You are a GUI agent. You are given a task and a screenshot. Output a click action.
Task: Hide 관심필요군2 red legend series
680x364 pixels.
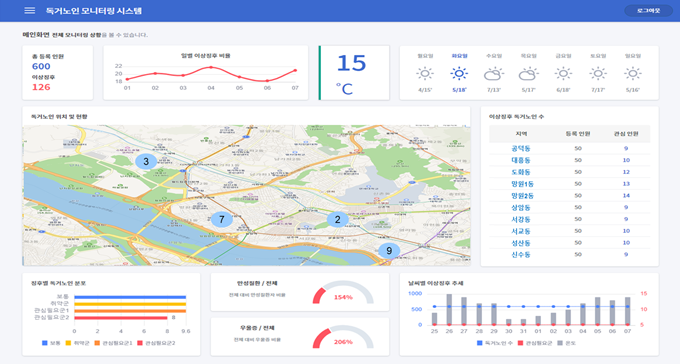click(156, 343)
